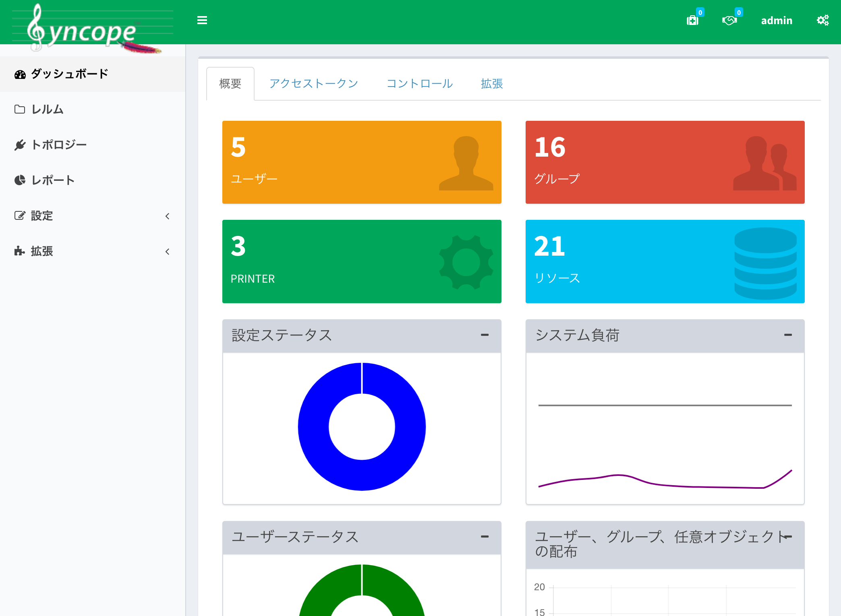The width and height of the screenshot is (841, 616).
Task: Select the ダッシュボード palette icon
Action: (20, 74)
